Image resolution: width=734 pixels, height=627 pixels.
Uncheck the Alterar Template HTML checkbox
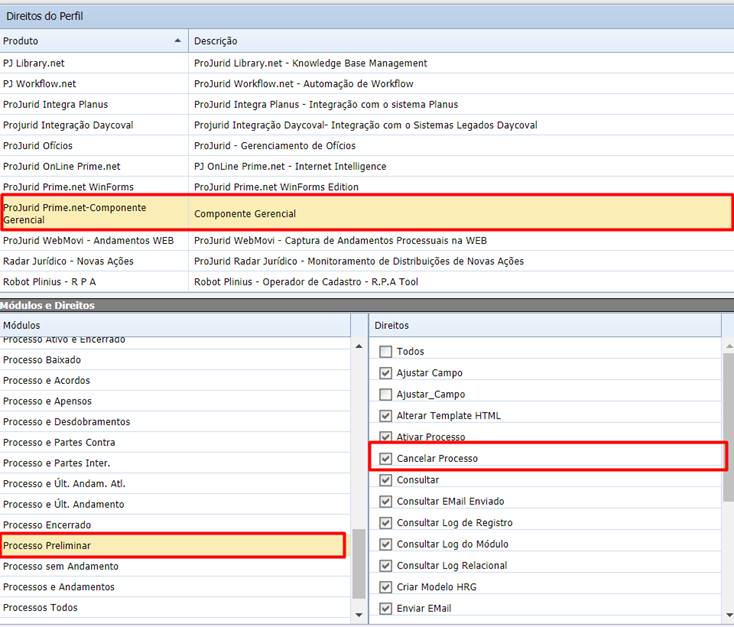[385, 416]
